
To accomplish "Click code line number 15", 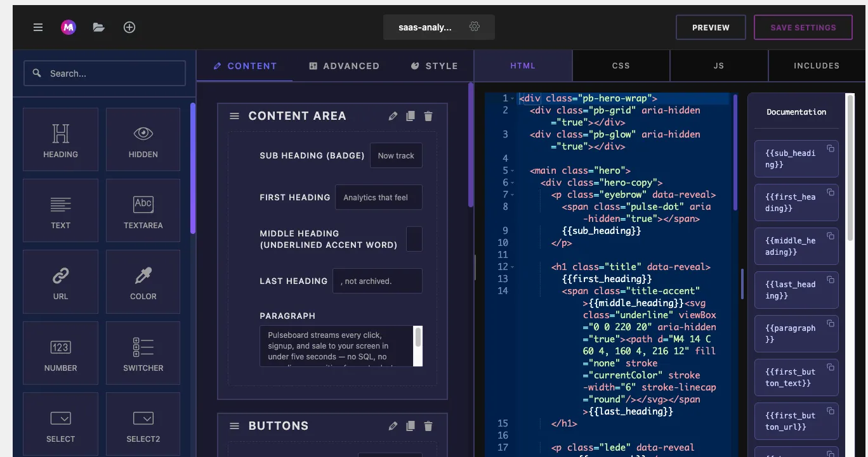I will tap(503, 423).
